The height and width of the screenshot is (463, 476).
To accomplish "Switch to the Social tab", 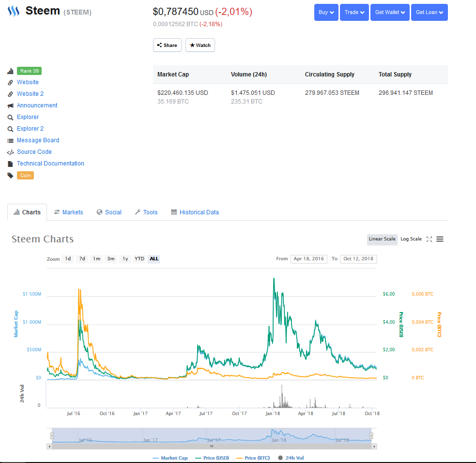I will (x=109, y=212).
